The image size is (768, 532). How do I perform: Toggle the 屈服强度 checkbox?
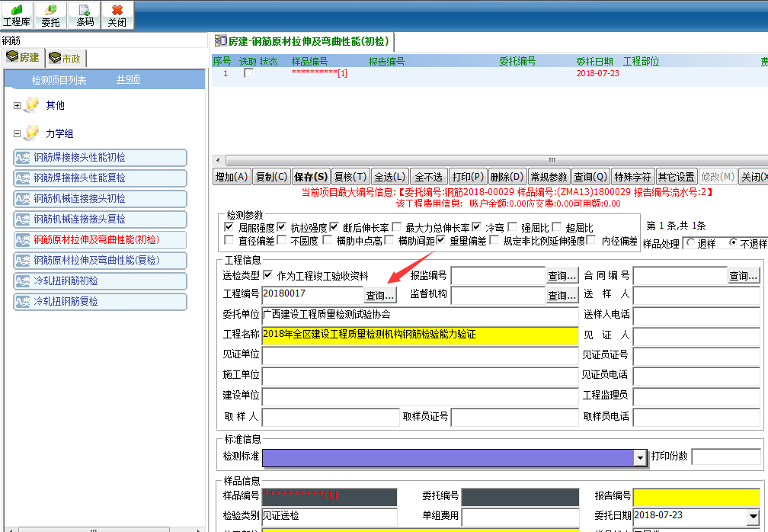point(229,227)
